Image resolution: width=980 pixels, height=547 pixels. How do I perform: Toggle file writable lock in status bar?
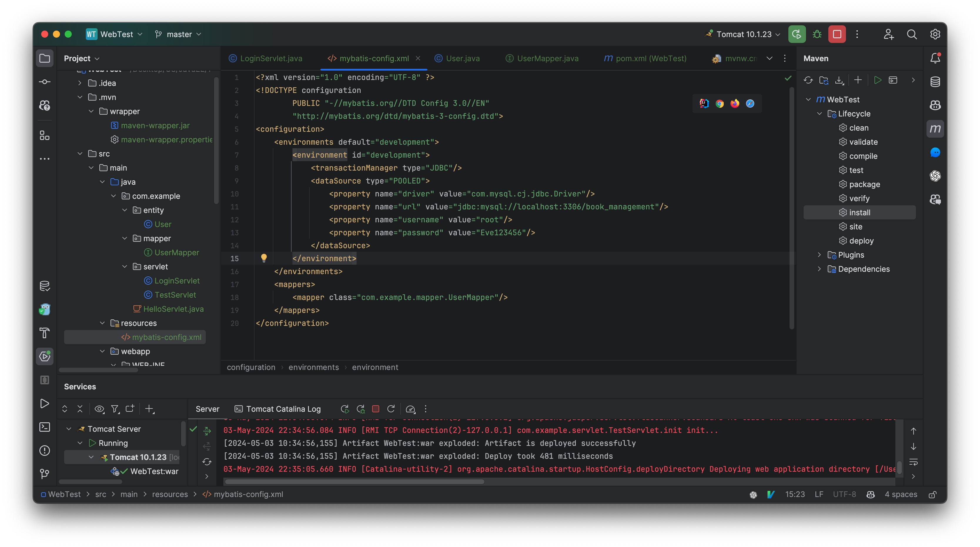(x=932, y=494)
